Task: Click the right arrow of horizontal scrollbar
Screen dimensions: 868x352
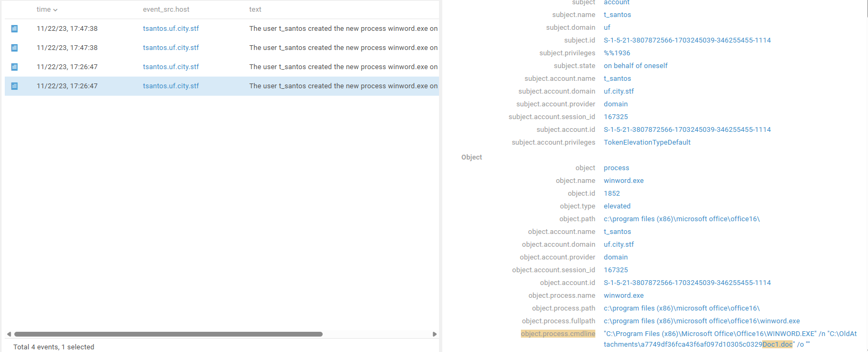Action: click(x=435, y=334)
